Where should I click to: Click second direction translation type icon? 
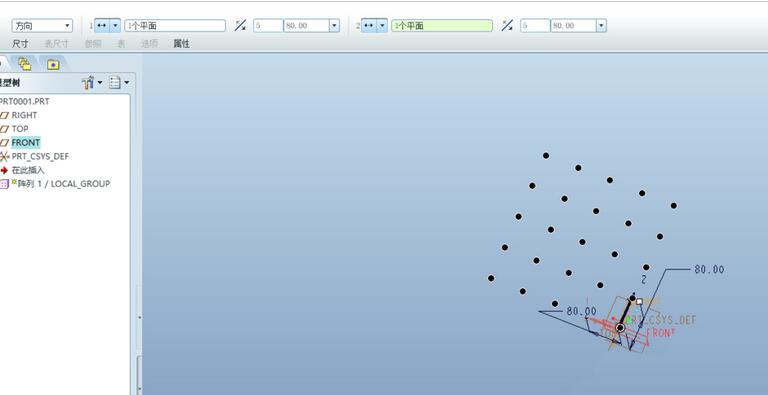pyautogui.click(x=369, y=25)
